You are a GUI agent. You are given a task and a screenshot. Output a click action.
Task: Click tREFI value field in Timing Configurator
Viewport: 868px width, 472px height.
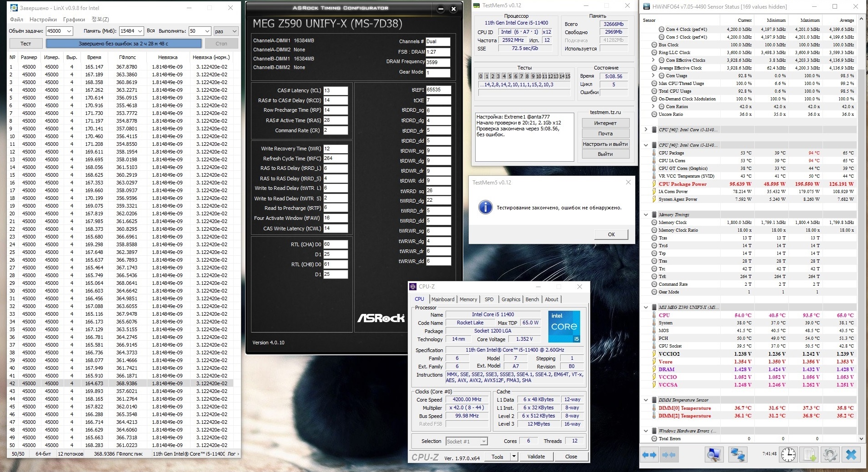point(438,90)
